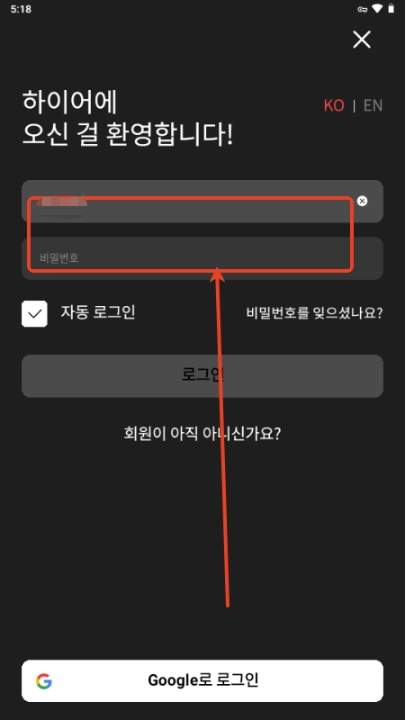The image size is (406, 721).
Task: Click the 로그인 button
Action: 202,376
